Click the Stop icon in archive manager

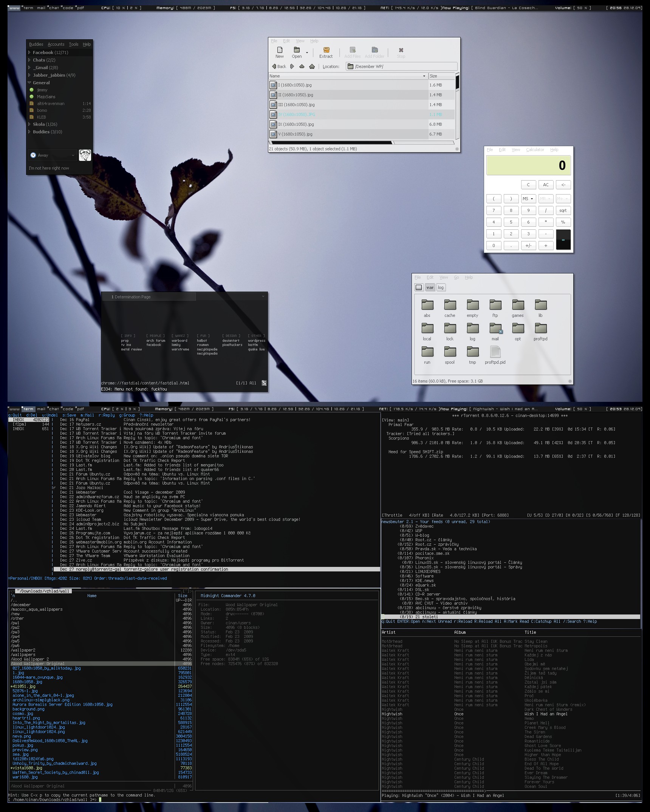(x=401, y=50)
